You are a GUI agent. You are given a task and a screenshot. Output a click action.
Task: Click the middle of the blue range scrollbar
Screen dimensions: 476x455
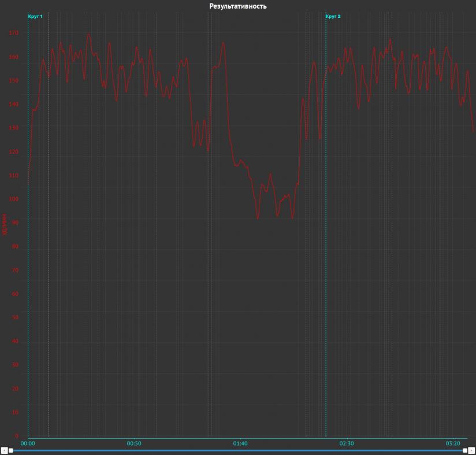coord(238,450)
